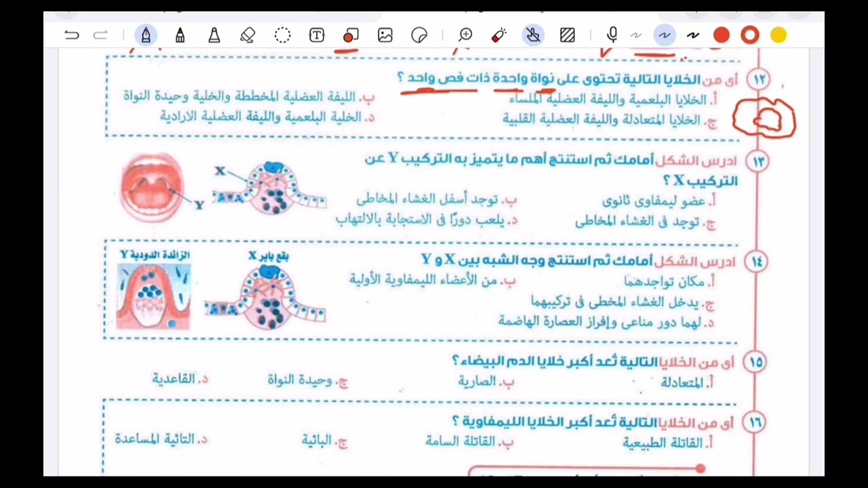
Task: Click the question number 13 circle
Action: click(x=757, y=161)
